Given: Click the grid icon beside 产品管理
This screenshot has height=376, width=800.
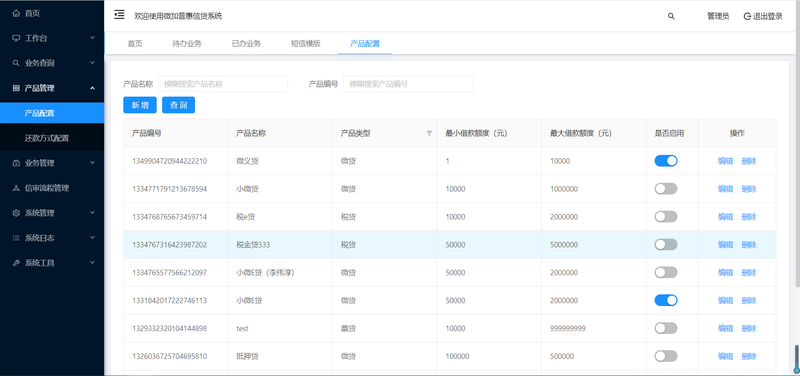Looking at the screenshot, I should [16, 88].
